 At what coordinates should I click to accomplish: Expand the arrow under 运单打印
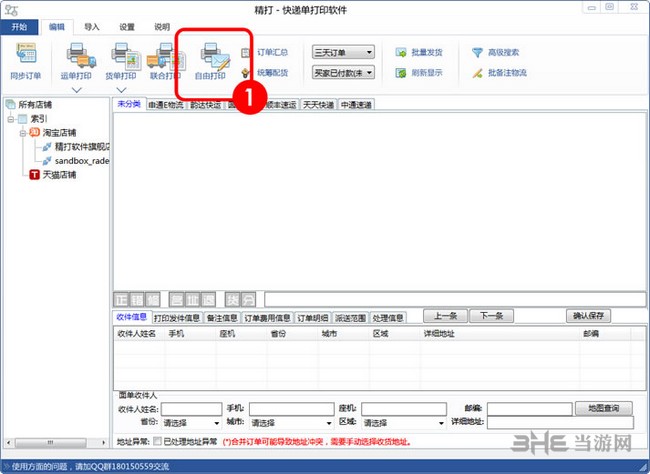[x=77, y=90]
